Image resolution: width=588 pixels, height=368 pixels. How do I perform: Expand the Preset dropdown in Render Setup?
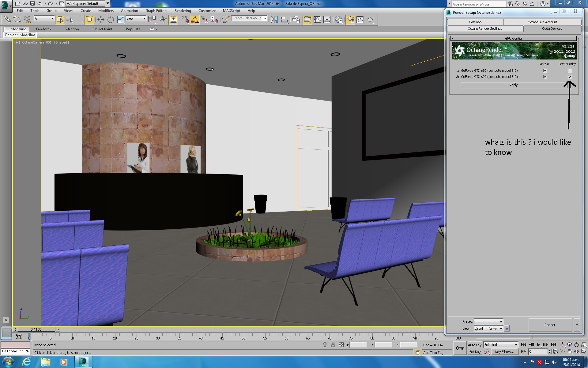pyautogui.click(x=488, y=321)
